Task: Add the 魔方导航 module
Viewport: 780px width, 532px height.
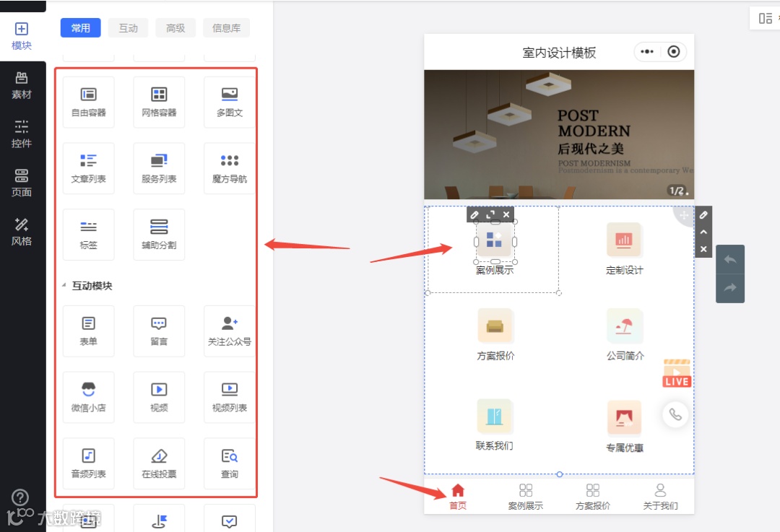Action: 230,168
